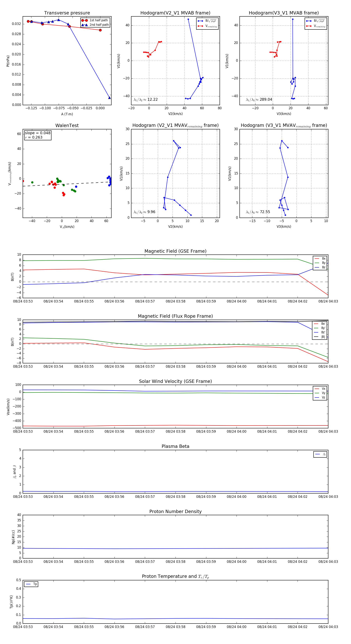Click the 'Transverse pressure' plot title
Image resolution: width=351 pixels, height=644 pixels.
pyautogui.click(x=67, y=13)
